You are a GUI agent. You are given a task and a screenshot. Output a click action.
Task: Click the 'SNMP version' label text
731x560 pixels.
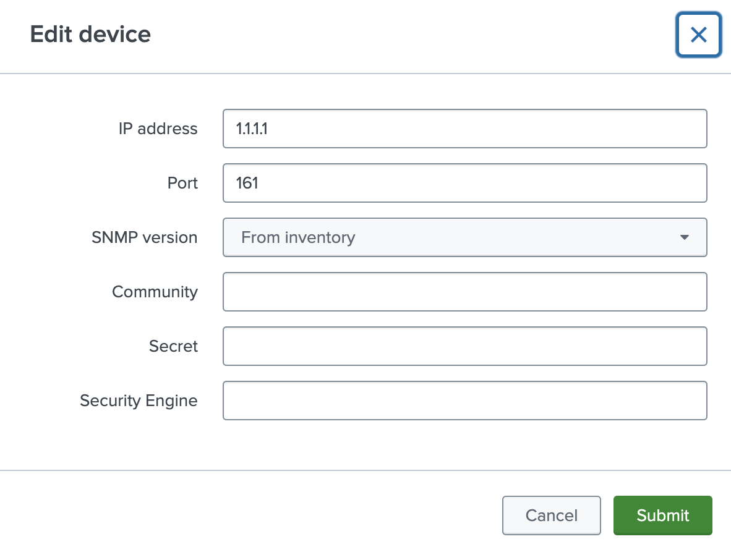144,237
